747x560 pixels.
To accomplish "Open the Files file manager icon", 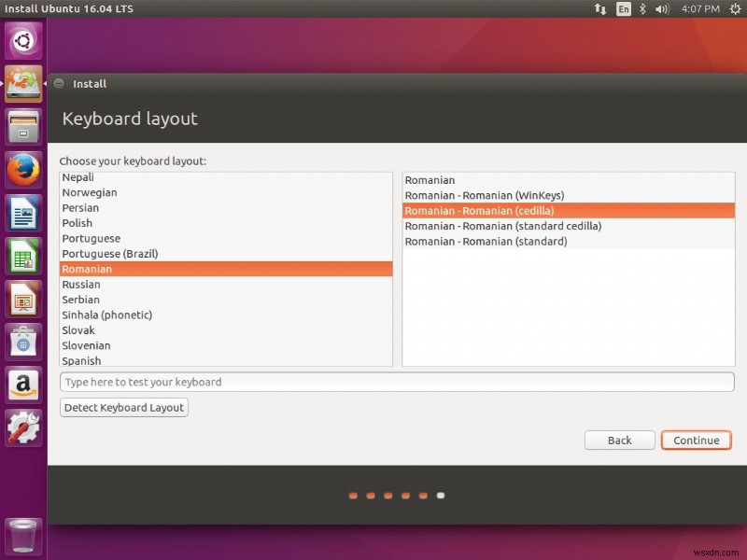I will click(22, 126).
